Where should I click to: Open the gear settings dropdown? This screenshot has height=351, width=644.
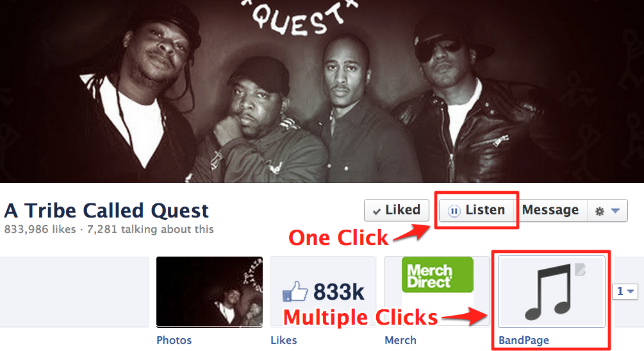tap(607, 210)
